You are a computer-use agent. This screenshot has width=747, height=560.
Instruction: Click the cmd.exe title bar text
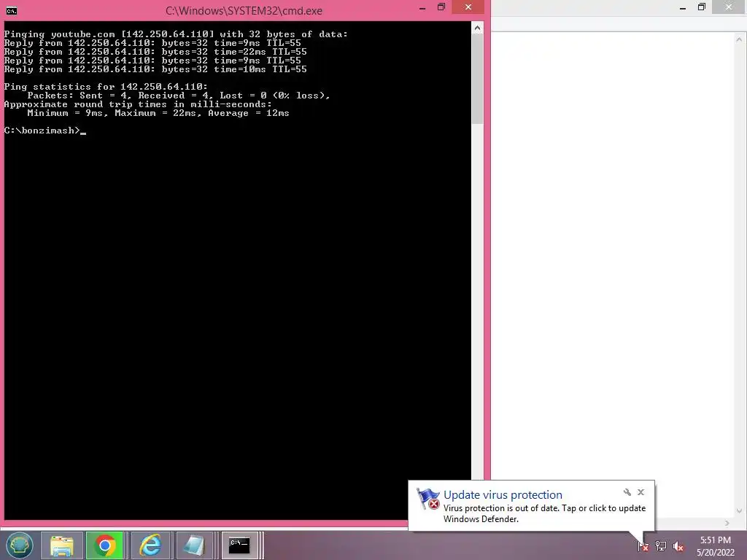pyautogui.click(x=244, y=10)
